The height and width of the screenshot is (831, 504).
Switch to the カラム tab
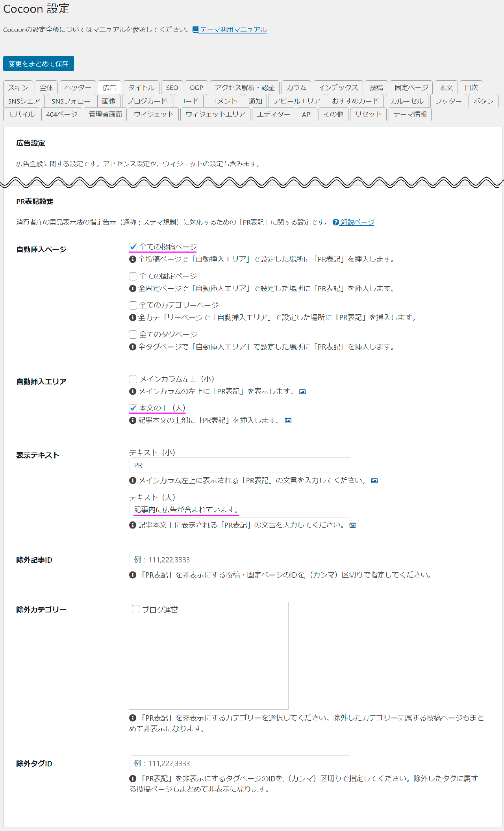pos(296,87)
